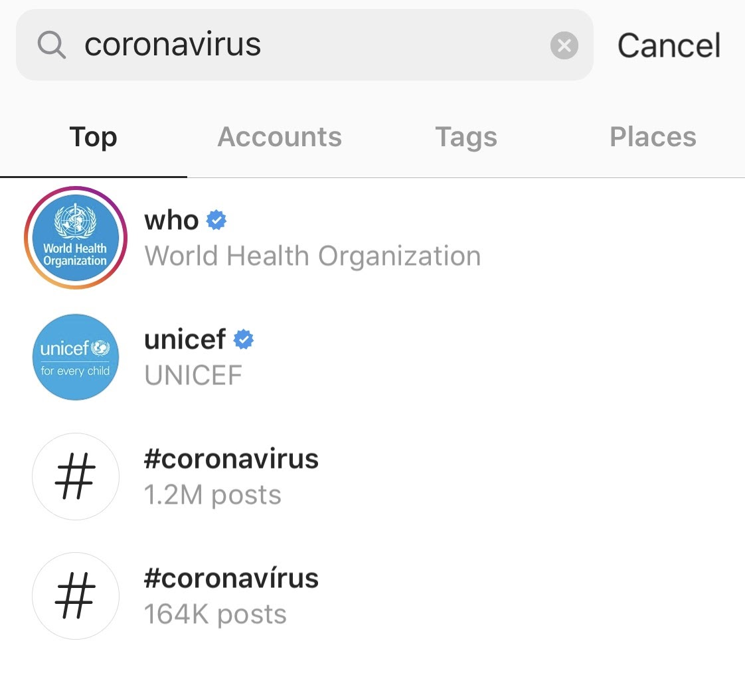Select the #coronavírus accented tag title
The height and width of the screenshot is (690, 745).
[231, 578]
